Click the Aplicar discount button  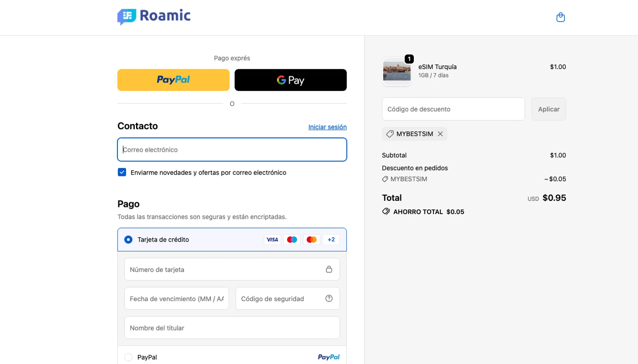pos(549,109)
